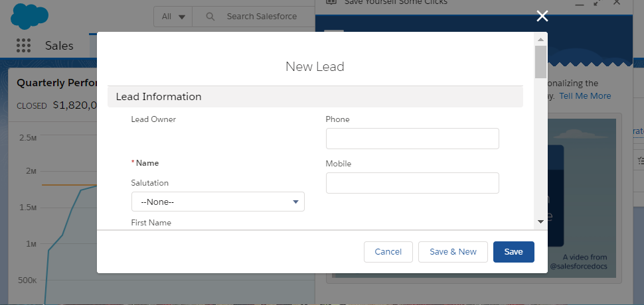The image size is (644, 305).
Task: Click the Save & New button
Action: [453, 252]
